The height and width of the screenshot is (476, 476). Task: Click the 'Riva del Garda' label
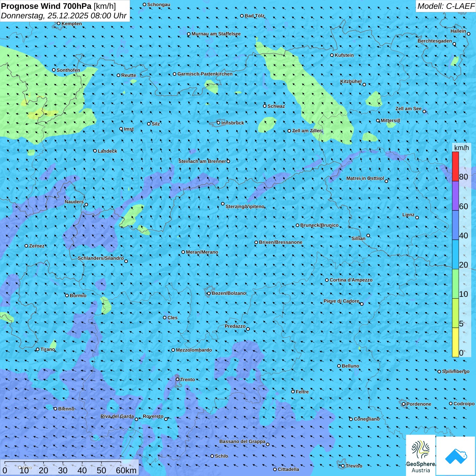coord(117,416)
